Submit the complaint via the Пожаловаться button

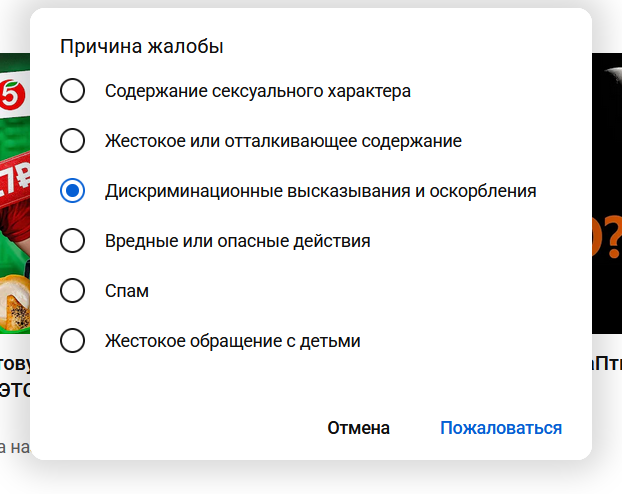[x=501, y=428]
